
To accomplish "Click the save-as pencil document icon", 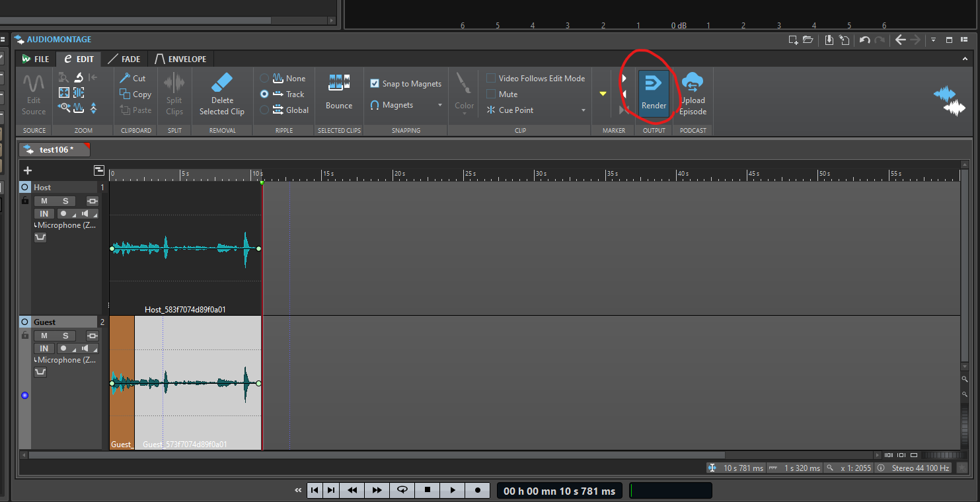I will click(x=845, y=40).
